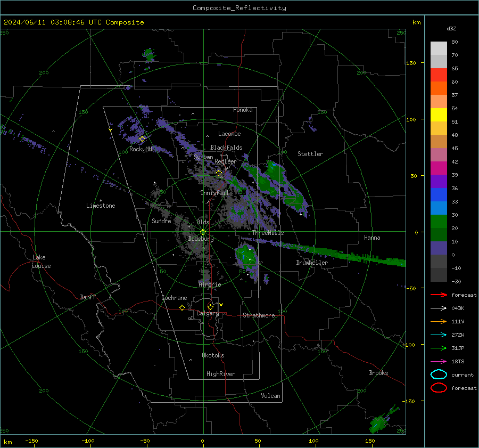Screen dimensions: 479x448
Task: Click the Sundre town label
Action: pos(161,221)
